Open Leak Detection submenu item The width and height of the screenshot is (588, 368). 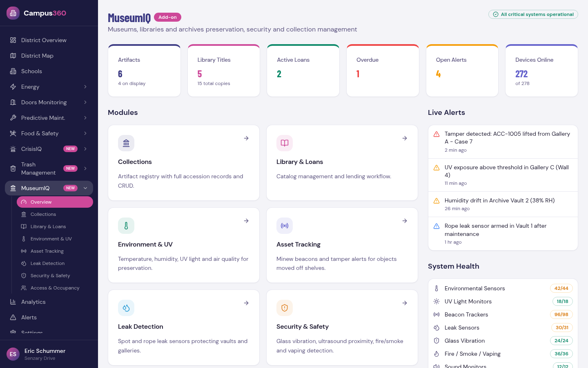tap(55, 263)
